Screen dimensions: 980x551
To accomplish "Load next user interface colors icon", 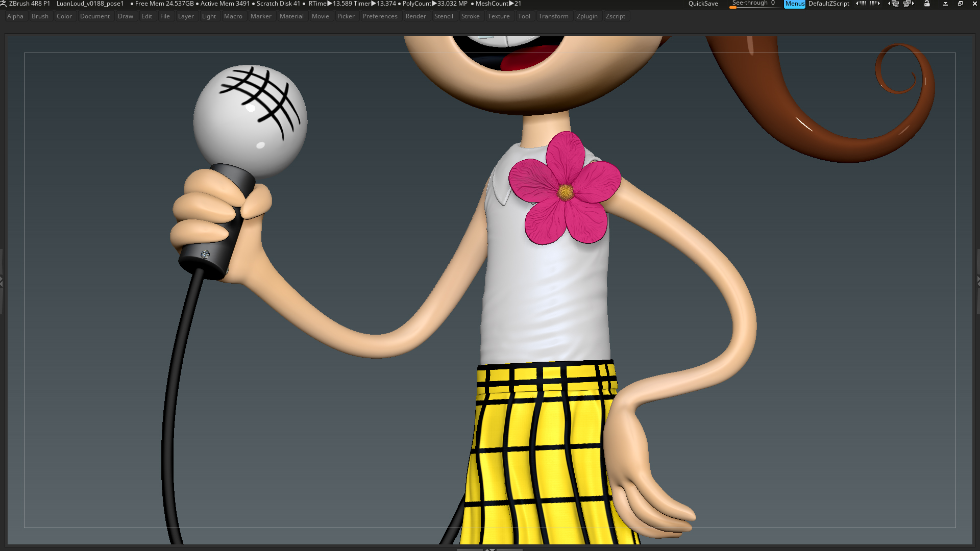I will pyautogui.click(x=875, y=4).
